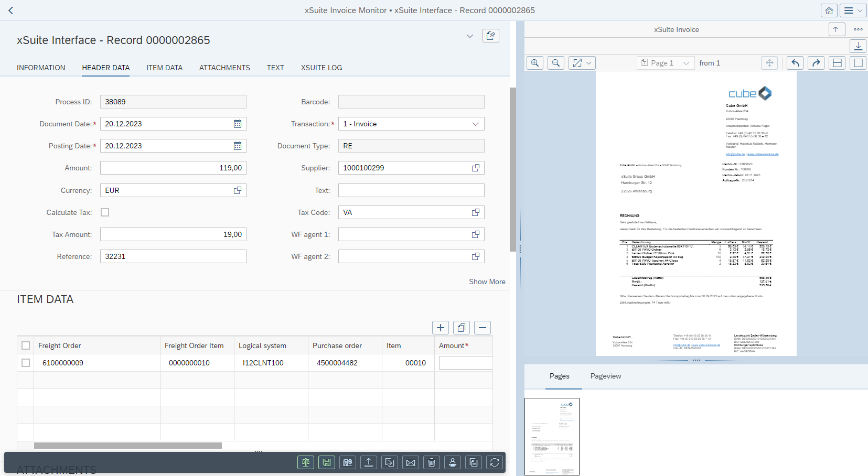Rotate the invoice page clockwise
Image resolution: width=868 pixels, height=476 pixels.
pyautogui.click(x=816, y=62)
